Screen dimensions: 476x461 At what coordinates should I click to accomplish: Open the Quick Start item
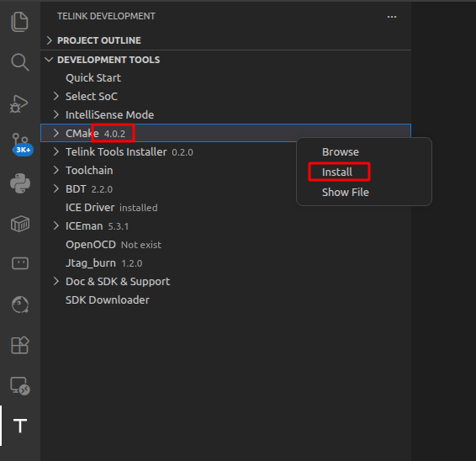coord(93,78)
